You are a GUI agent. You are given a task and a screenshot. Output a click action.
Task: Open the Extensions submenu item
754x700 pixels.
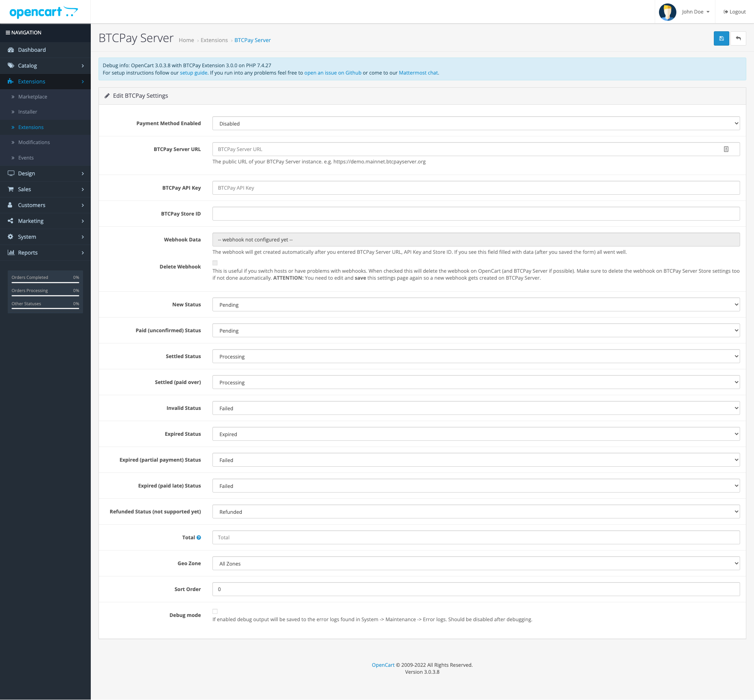(30, 127)
